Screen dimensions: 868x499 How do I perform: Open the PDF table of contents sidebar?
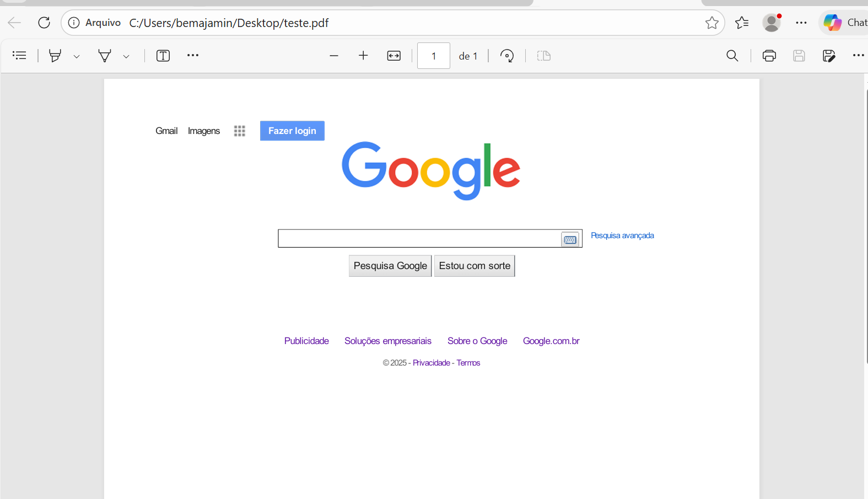point(19,56)
